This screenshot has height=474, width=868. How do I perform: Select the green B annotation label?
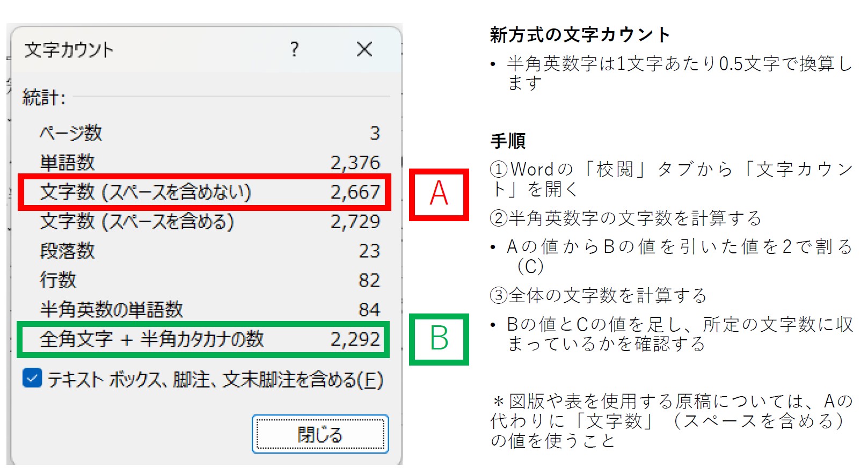click(440, 338)
